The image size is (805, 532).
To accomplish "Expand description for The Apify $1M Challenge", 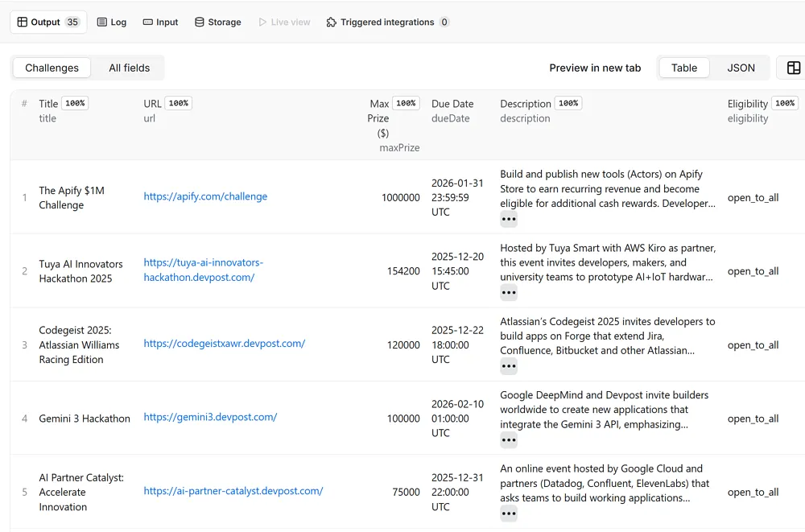I will [x=509, y=220].
